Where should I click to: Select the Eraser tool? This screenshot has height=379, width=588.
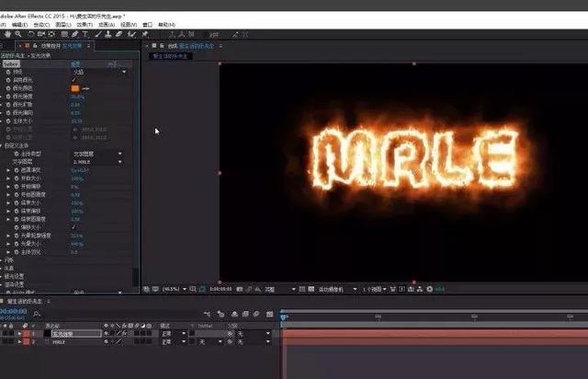click(x=119, y=34)
